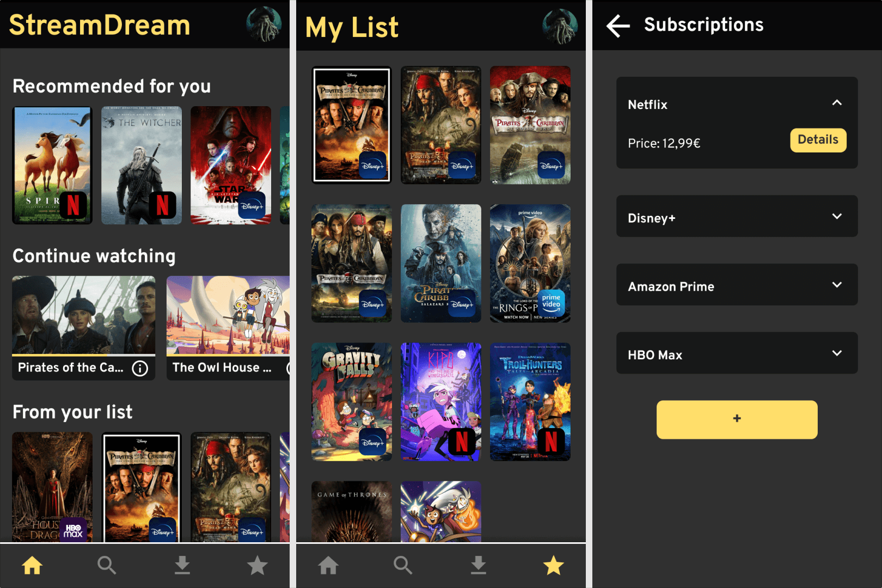Click the back arrow beside Subscriptions
Screen dimensions: 882x588
[618, 26]
